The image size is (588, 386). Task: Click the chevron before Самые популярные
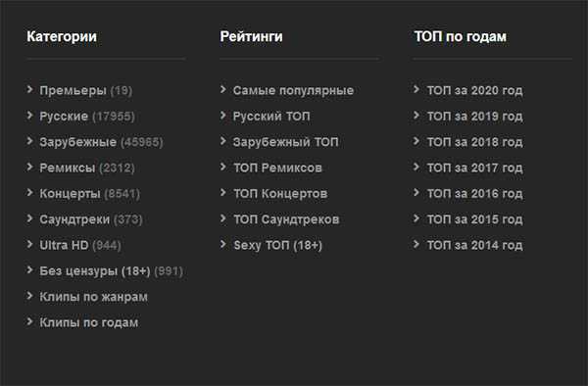point(222,89)
